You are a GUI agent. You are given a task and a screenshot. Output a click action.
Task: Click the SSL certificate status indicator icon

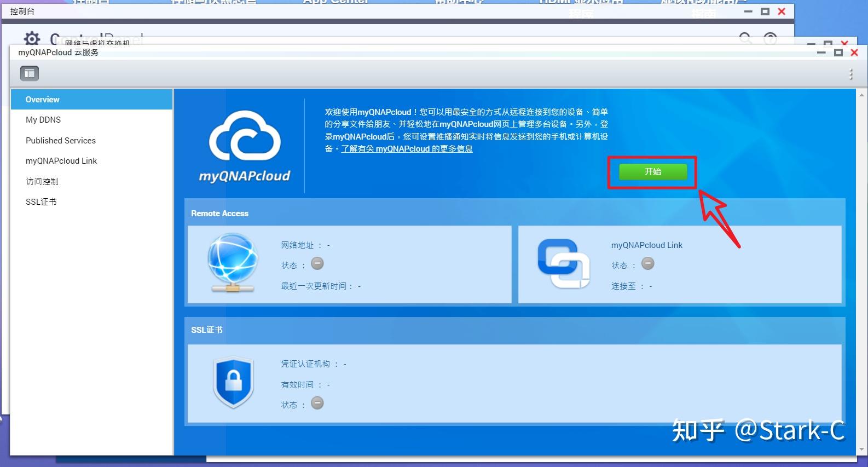coord(317,403)
